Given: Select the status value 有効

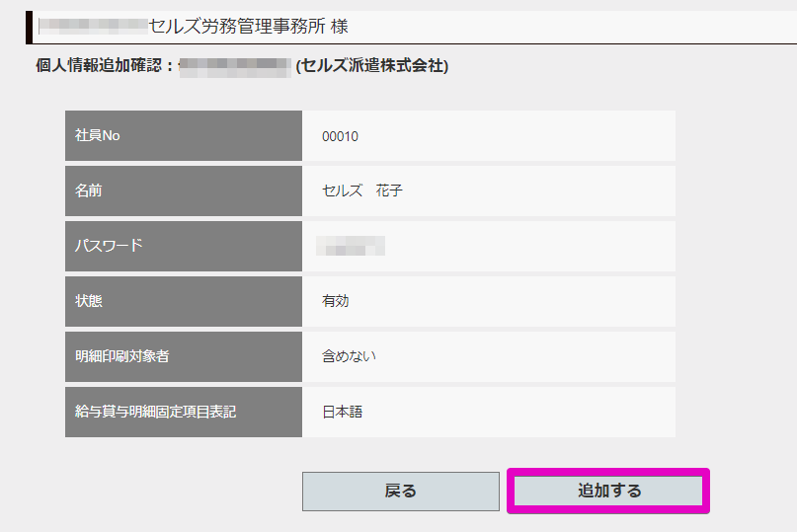Looking at the screenshot, I should tap(336, 301).
